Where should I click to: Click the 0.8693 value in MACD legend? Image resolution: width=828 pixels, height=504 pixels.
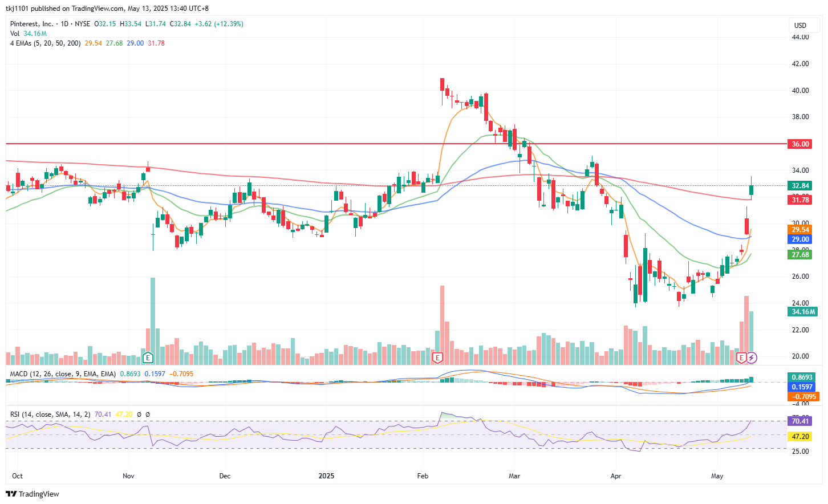click(130, 374)
